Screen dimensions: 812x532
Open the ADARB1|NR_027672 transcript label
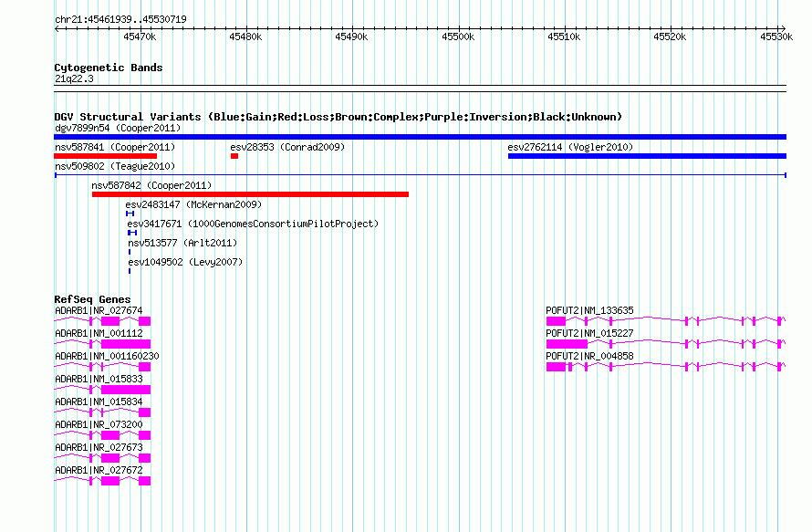pos(99,470)
